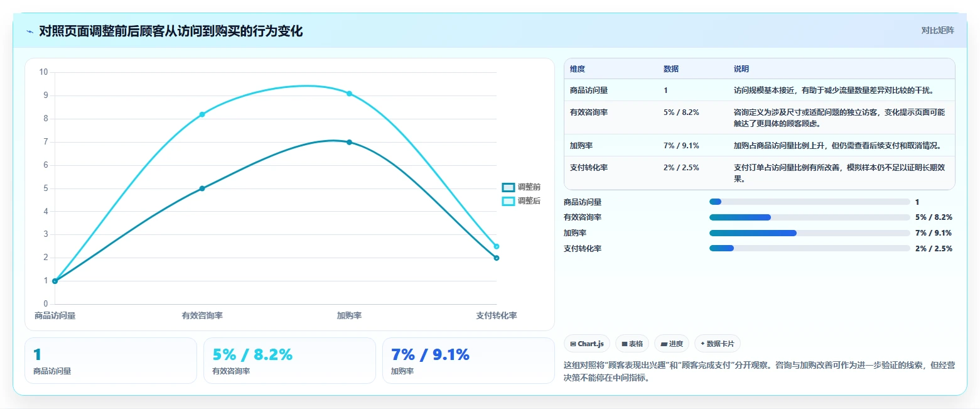The width and height of the screenshot is (980, 409).
Task: Click the 有效咨询率 label beside the progress bar
Action: [x=583, y=217]
